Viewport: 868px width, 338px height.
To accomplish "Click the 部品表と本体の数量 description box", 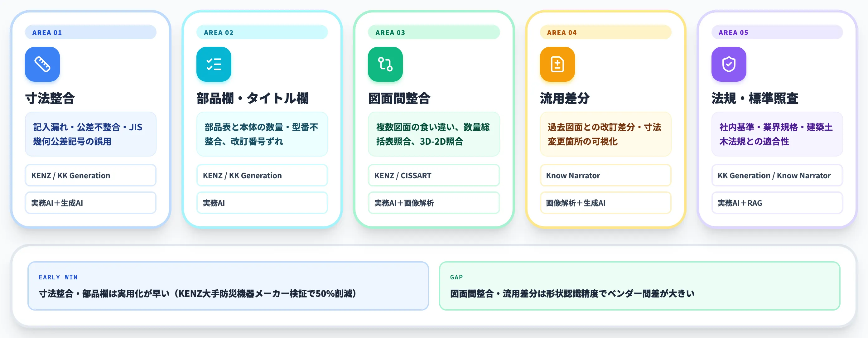I will [262, 134].
